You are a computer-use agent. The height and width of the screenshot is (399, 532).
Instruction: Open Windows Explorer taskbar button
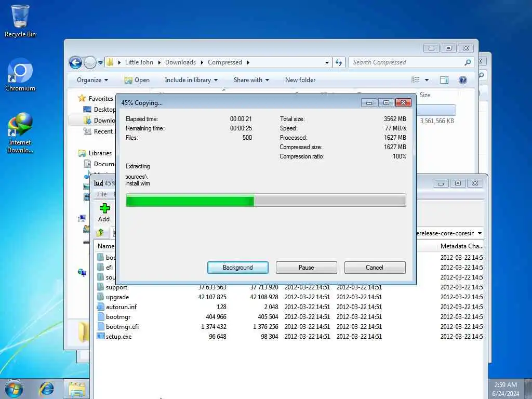[x=77, y=389]
